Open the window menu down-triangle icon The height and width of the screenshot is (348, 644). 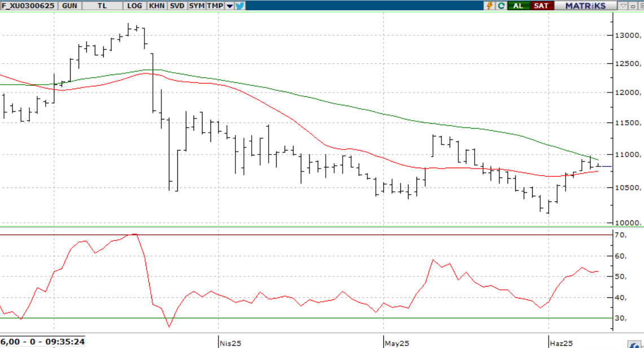624,6
